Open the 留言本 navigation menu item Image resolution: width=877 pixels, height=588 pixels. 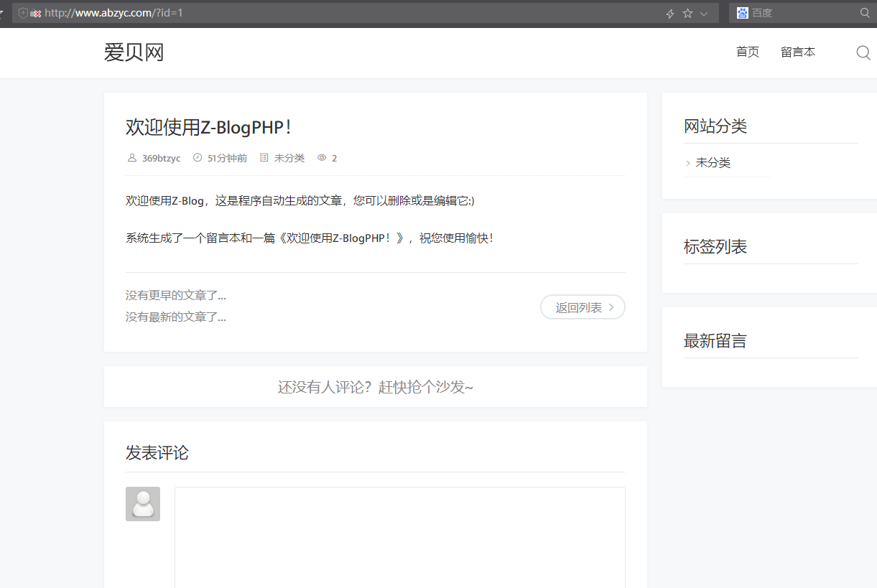[x=797, y=52]
